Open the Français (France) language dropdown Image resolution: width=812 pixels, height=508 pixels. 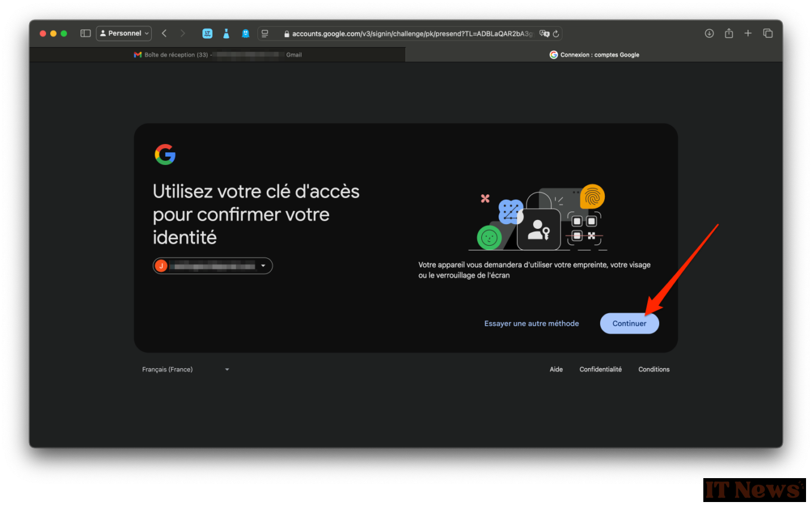point(186,369)
